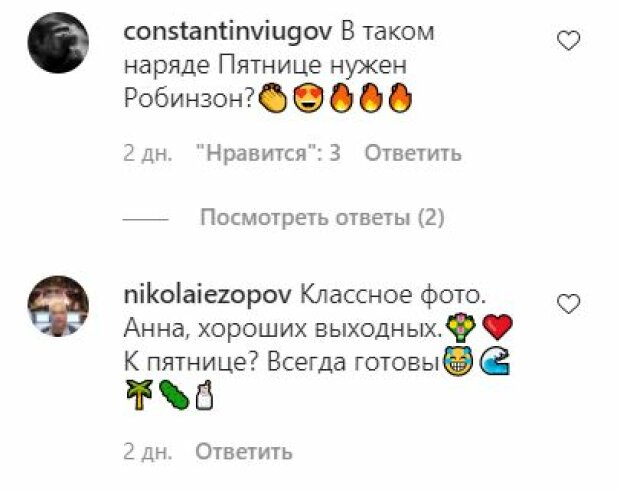
Task: Click the wave emoji
Action: tap(495, 361)
